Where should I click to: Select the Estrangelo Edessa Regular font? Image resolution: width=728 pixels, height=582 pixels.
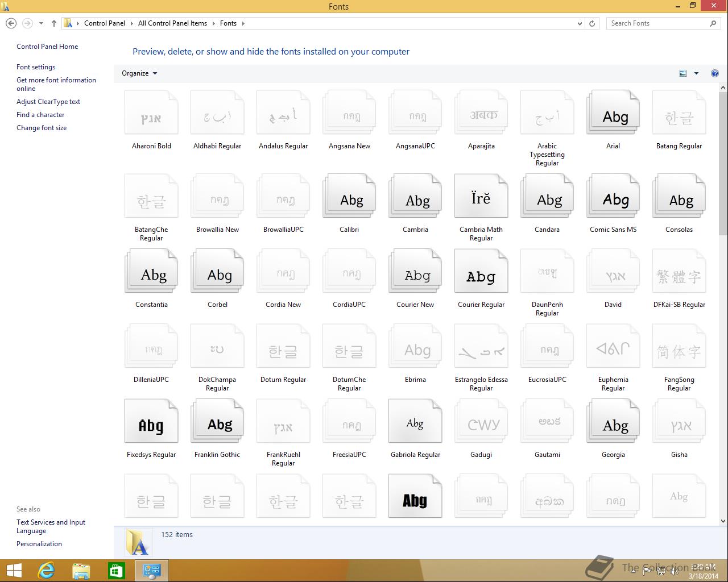[481, 347]
